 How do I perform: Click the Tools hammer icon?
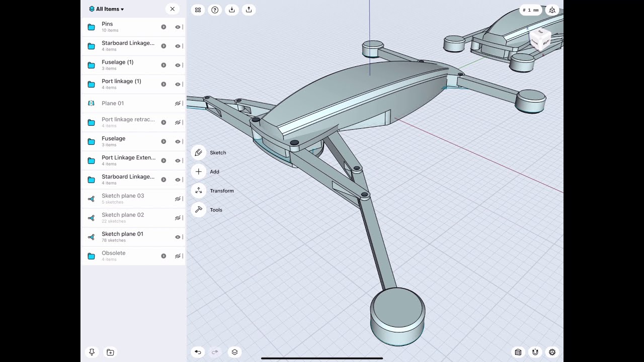click(198, 210)
